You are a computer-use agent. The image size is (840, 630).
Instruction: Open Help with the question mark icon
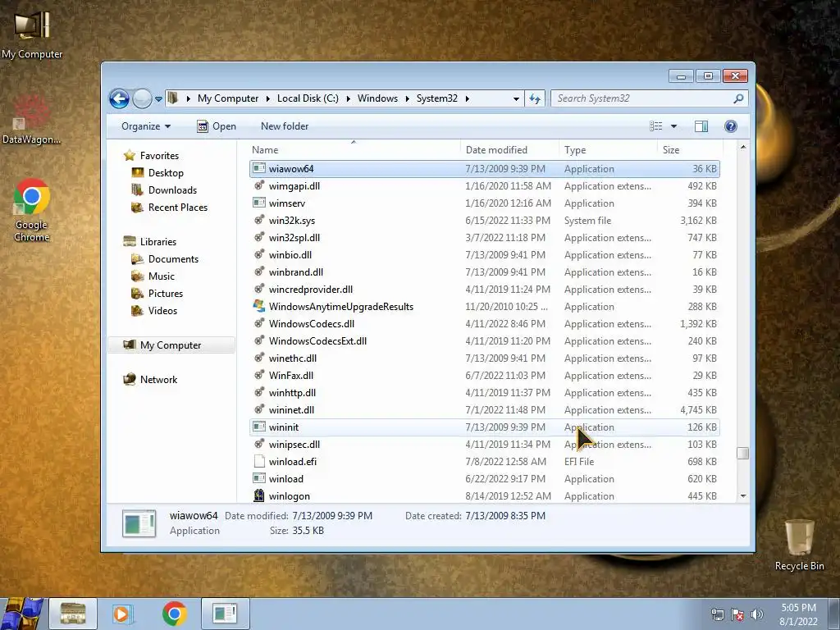(x=731, y=126)
